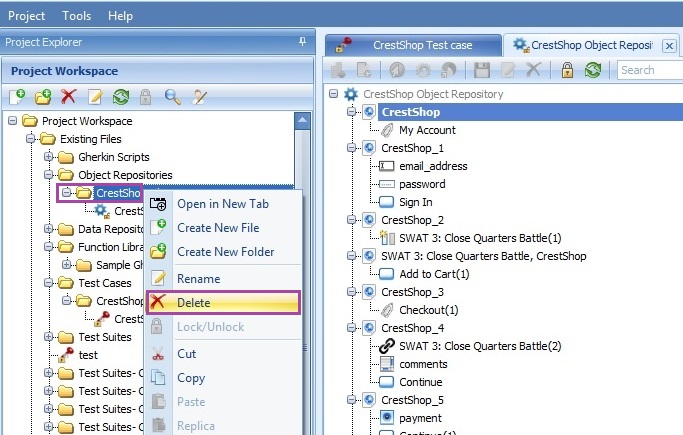Screen dimensions: 683x435
Task: Click the Rename pencil icon in Project Workspace toolbar
Action: tap(95, 97)
